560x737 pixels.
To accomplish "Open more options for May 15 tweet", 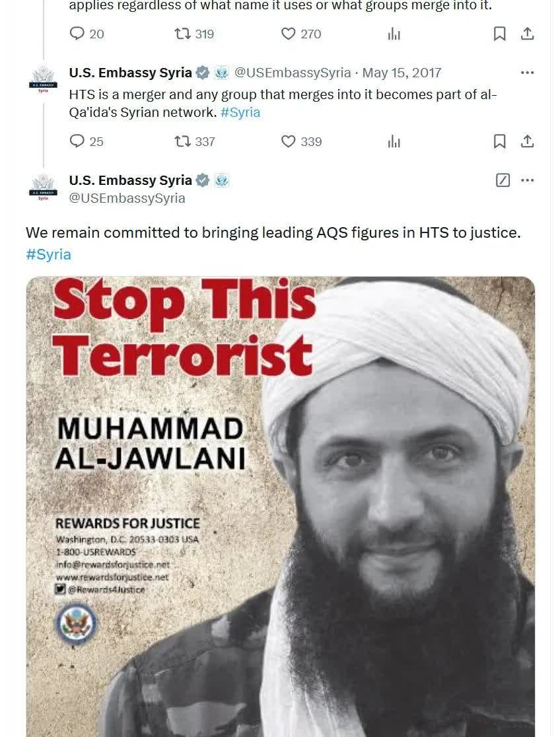I will click(x=528, y=73).
